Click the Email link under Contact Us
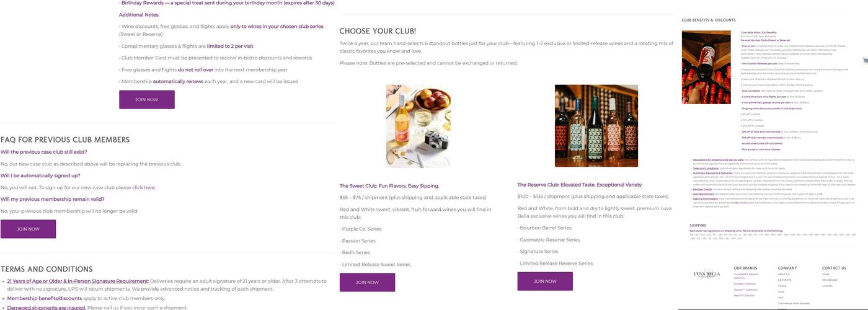 825,274
